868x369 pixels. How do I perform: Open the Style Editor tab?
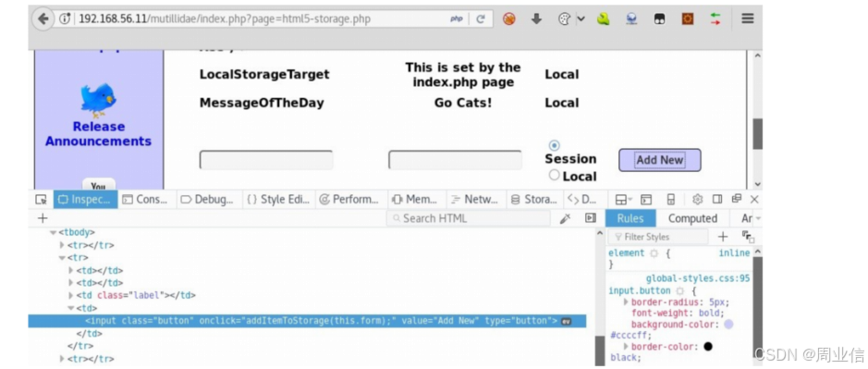click(x=278, y=200)
